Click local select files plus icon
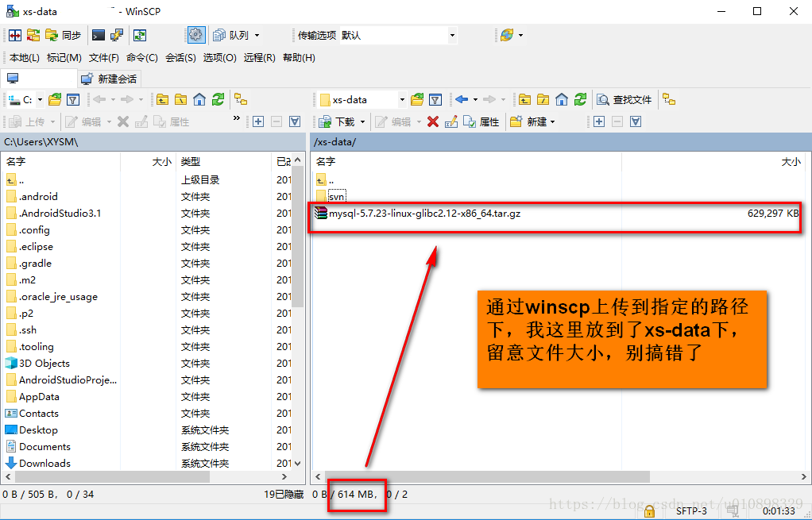Viewport: 812px width, 520px height. point(258,121)
